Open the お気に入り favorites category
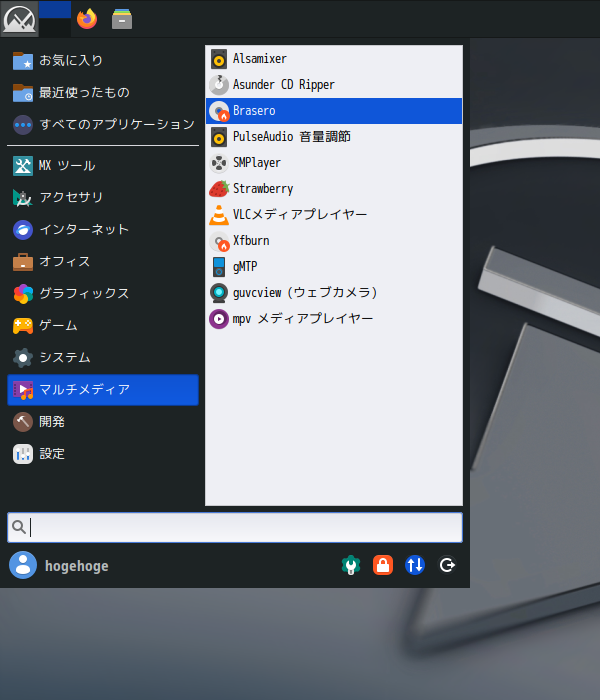600x700 pixels. pos(103,60)
